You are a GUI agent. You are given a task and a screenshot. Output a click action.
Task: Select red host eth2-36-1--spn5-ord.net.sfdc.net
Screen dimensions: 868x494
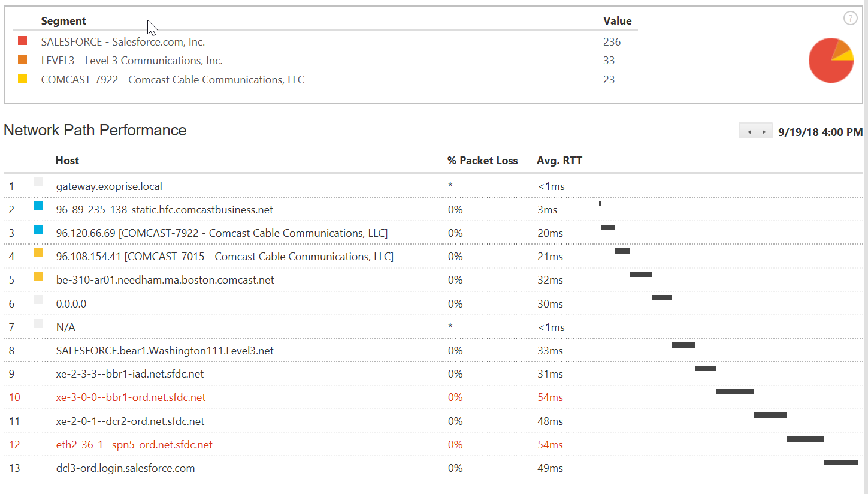pyautogui.click(x=134, y=445)
